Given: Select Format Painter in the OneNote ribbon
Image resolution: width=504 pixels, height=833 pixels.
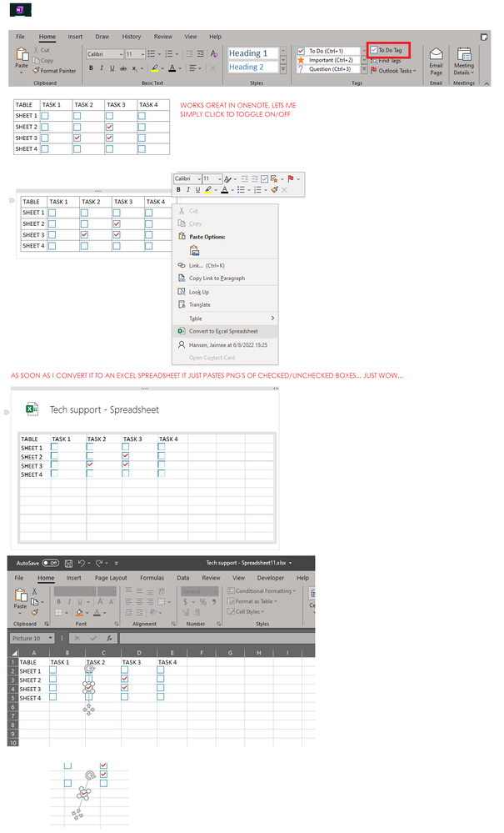Looking at the screenshot, I should point(54,70).
